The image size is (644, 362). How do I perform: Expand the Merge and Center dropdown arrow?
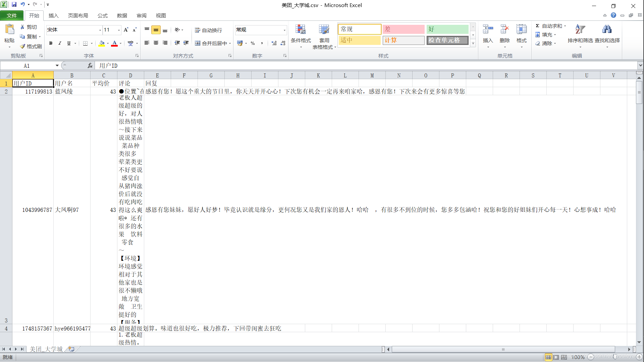point(230,43)
